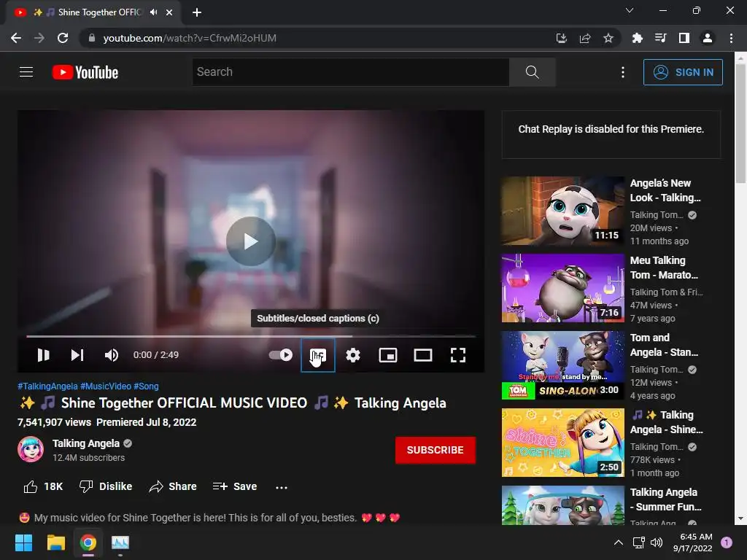Save video to a playlist
Image resolution: width=747 pixels, height=560 pixels.
click(235, 486)
